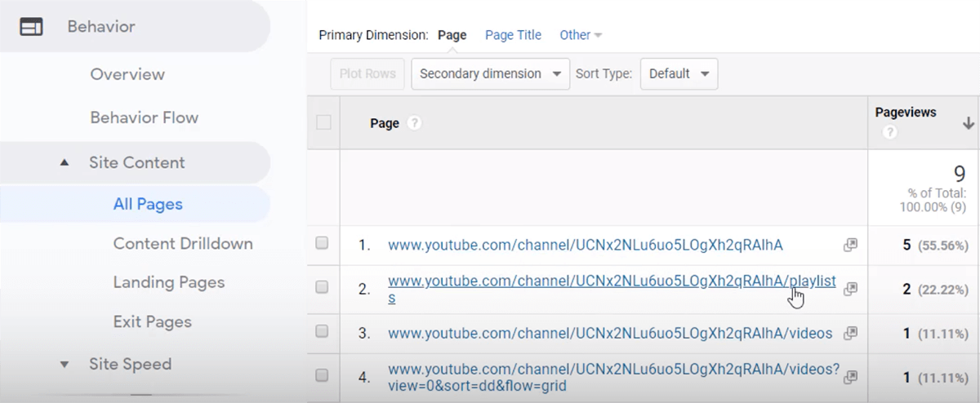Open external link icon for row 4 page
The height and width of the screenshot is (403, 980).
(850, 377)
